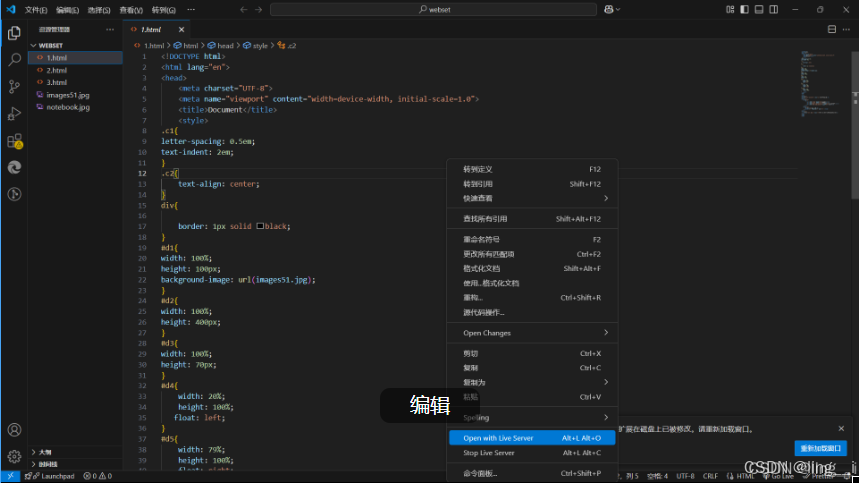Viewport: 859px width, 483px height.
Task: Click the editor vertical scrollbar
Action: [x=855, y=126]
